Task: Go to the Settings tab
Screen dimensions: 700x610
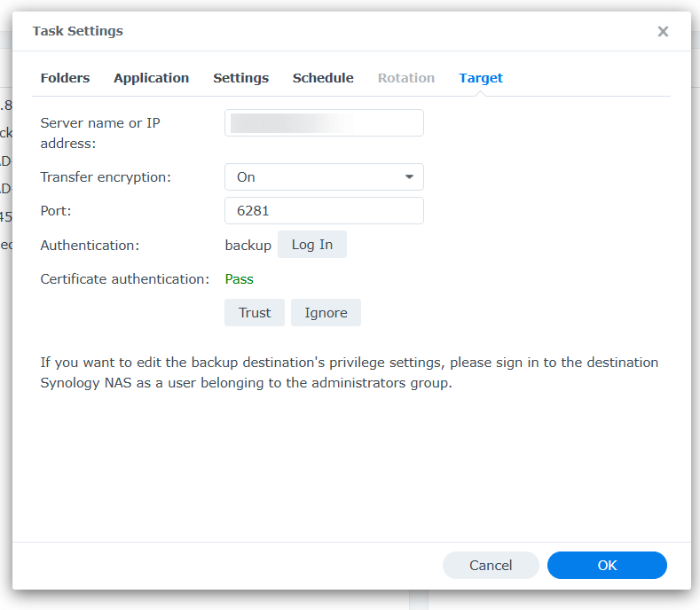Action: (x=240, y=78)
